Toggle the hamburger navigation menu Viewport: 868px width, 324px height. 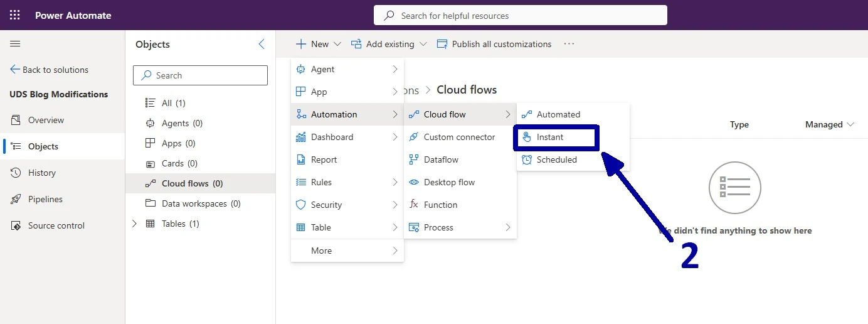point(15,44)
